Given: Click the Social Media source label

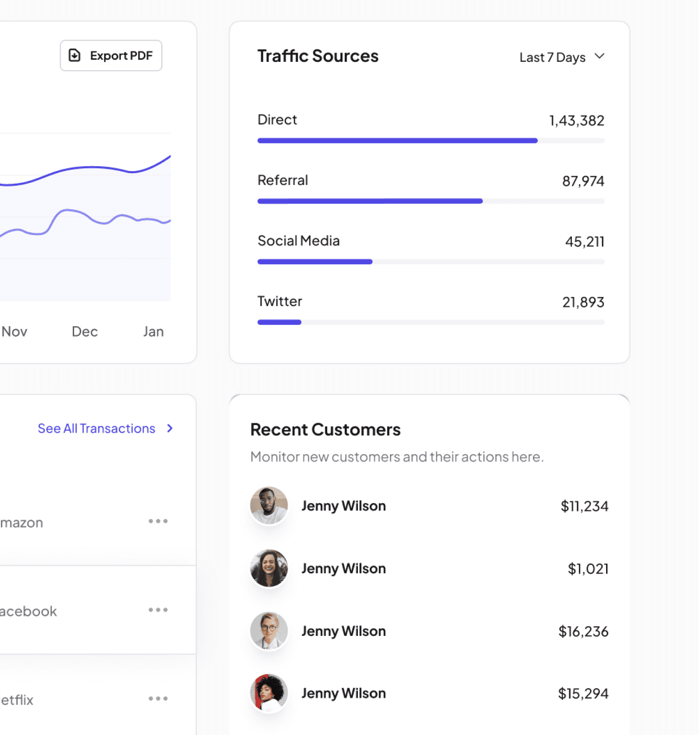Looking at the screenshot, I should [299, 241].
